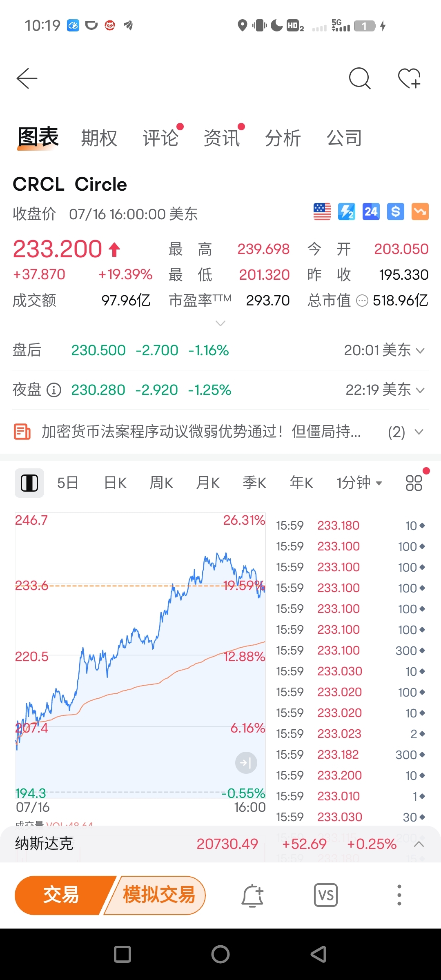Image resolution: width=441 pixels, height=980 pixels.
Task: Tap the +19.39% change percentage
Action: [125, 274]
